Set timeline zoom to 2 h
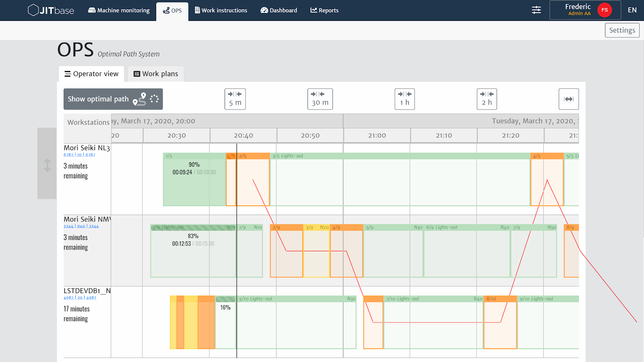 point(487,99)
